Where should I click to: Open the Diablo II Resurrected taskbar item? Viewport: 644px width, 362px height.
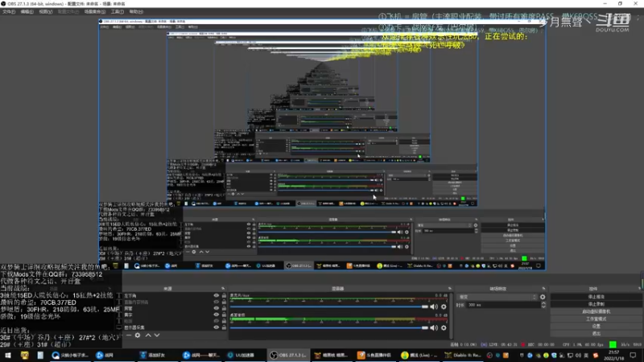pyautogui.click(x=462, y=355)
